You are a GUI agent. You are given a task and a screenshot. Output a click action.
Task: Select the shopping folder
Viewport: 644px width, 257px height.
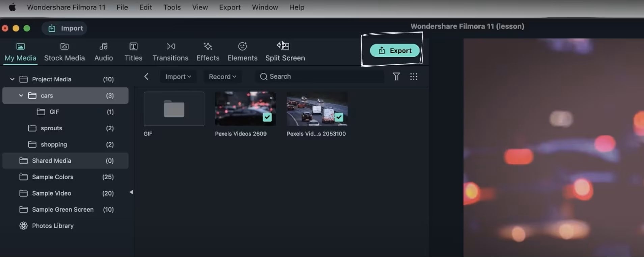pyautogui.click(x=65, y=144)
